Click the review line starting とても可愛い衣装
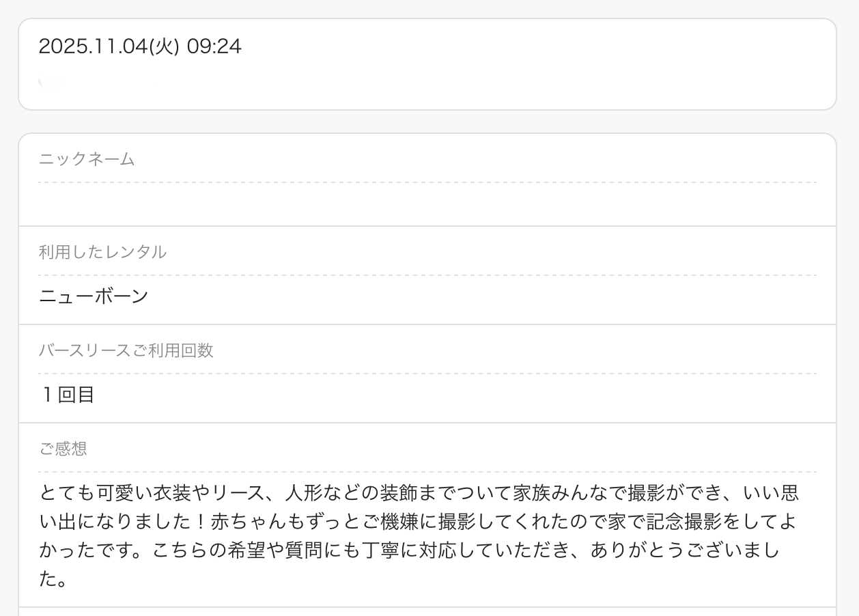The height and width of the screenshot is (616, 859). (x=418, y=492)
